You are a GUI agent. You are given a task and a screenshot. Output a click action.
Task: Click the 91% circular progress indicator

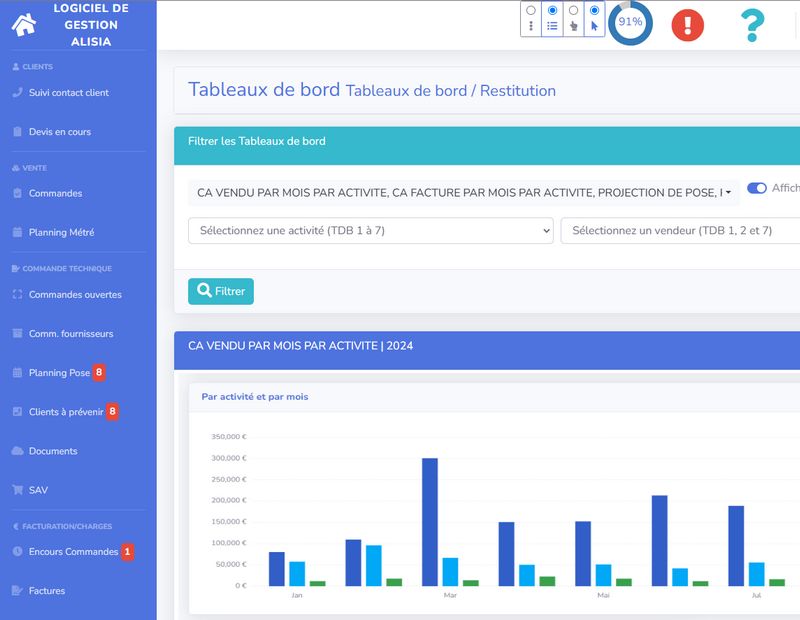[x=630, y=22]
